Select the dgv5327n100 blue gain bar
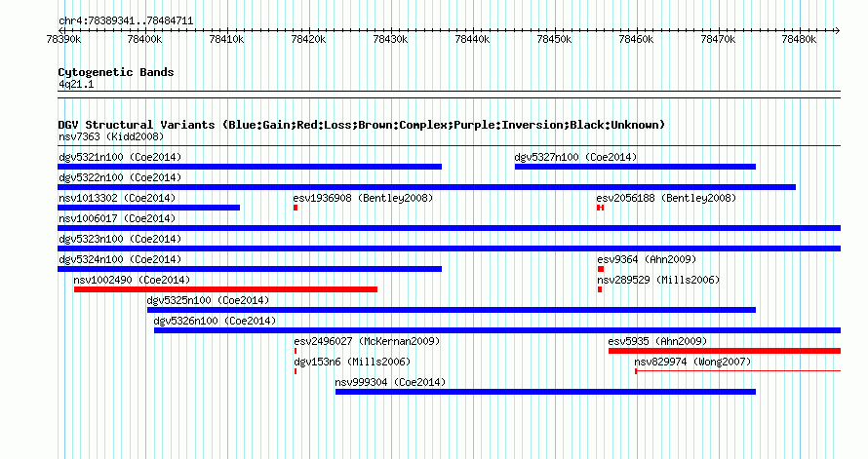Image resolution: width=868 pixels, height=459 pixels. tap(635, 167)
